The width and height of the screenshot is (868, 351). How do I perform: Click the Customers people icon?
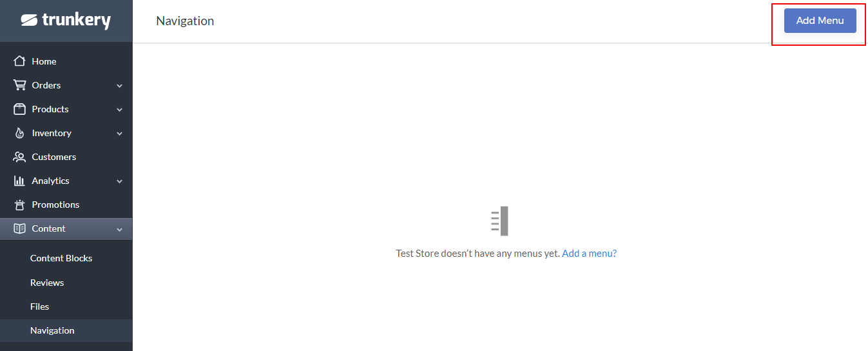tap(19, 157)
